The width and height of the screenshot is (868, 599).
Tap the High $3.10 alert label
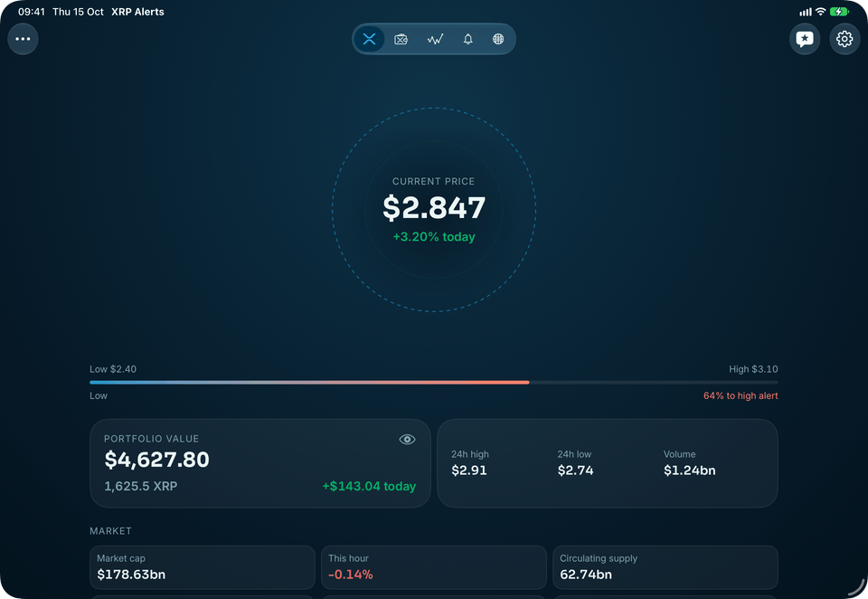point(753,369)
